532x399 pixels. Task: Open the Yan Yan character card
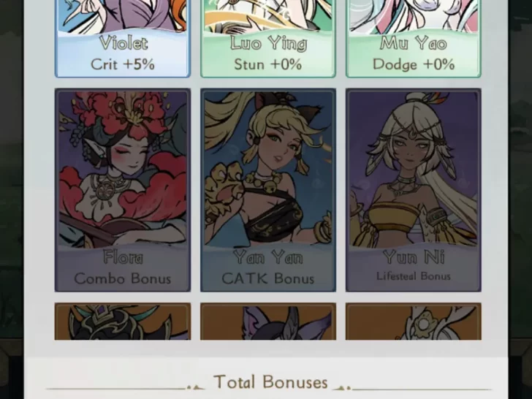pyautogui.click(x=268, y=190)
